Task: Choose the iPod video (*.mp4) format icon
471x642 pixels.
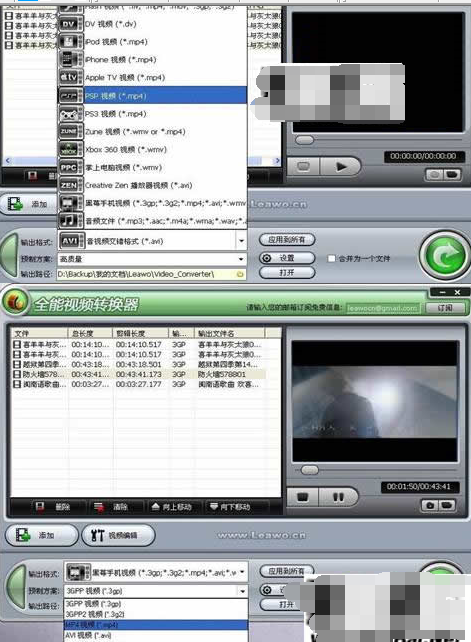Action: point(71,42)
